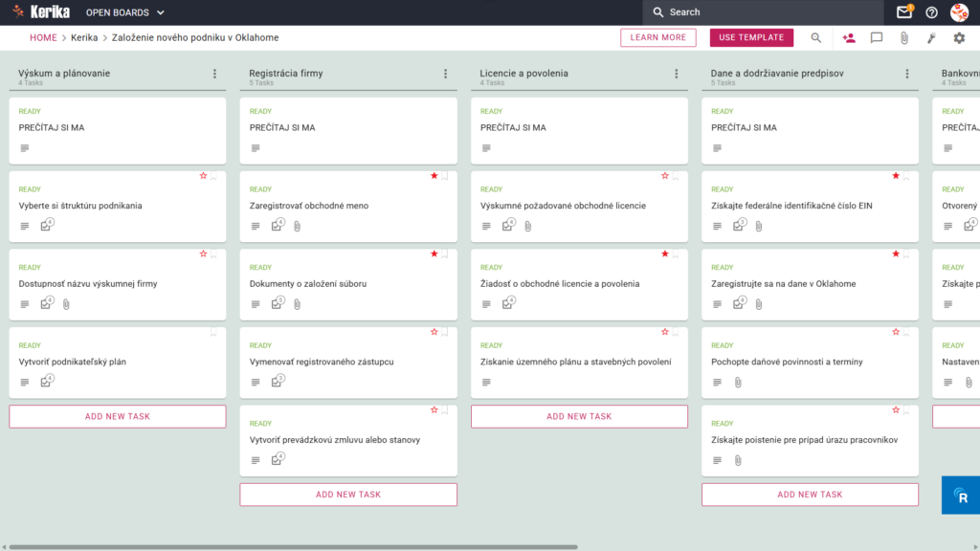
Task: Add new task in Licencie a povolenia
Action: pyautogui.click(x=579, y=417)
